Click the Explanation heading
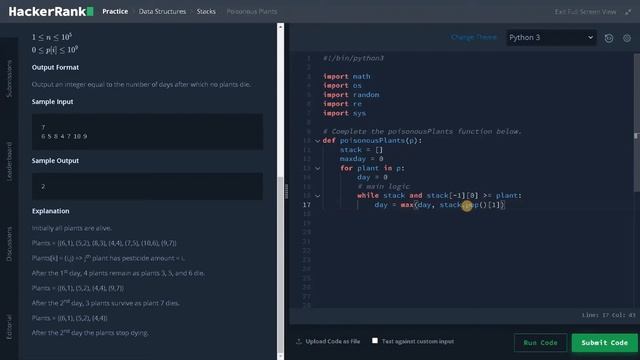This screenshot has width=640, height=360. pos(51,211)
